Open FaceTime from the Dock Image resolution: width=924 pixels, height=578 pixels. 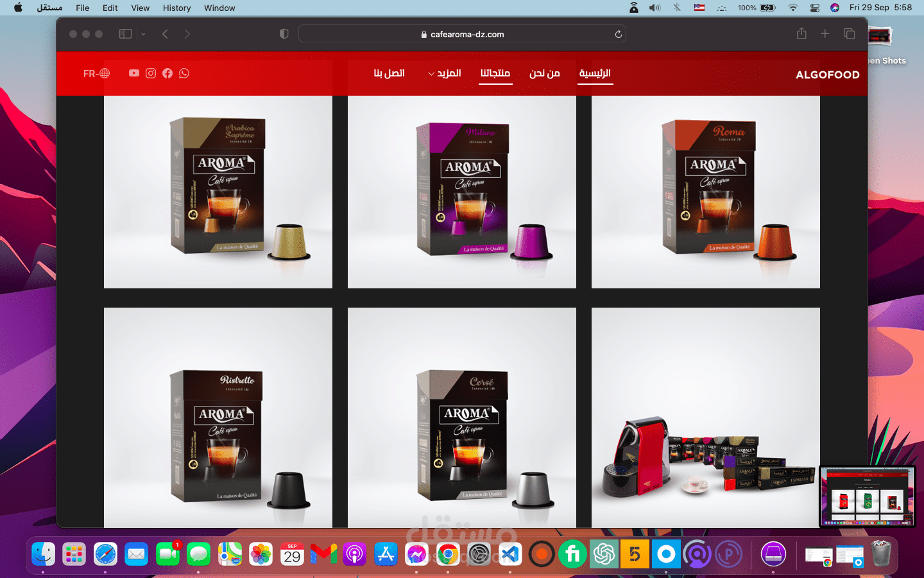click(x=167, y=554)
